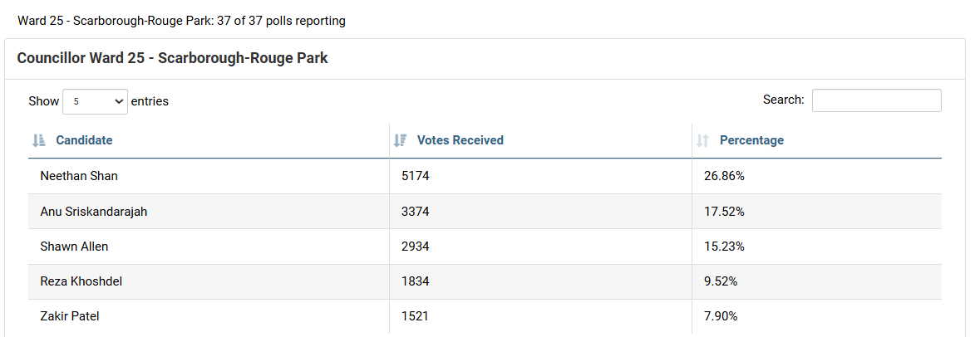Select the Zakir Patel candidate cell
This screenshot has height=337, width=980.
click(70, 316)
